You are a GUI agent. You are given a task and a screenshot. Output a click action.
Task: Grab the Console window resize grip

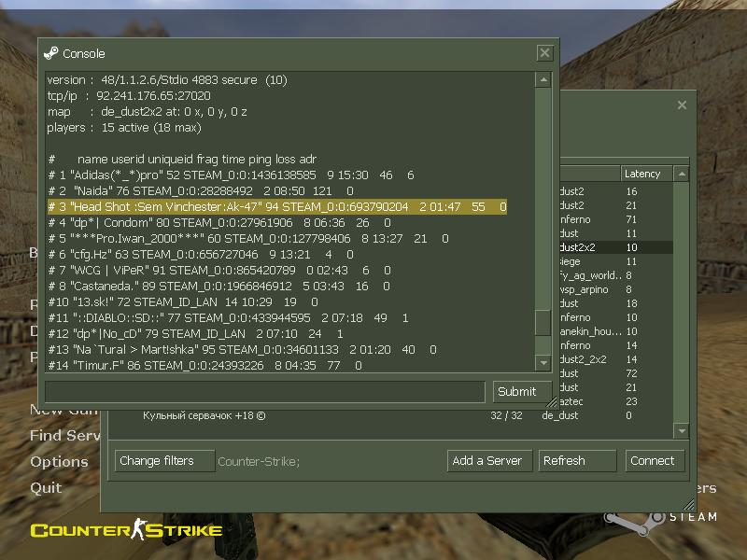(552, 402)
